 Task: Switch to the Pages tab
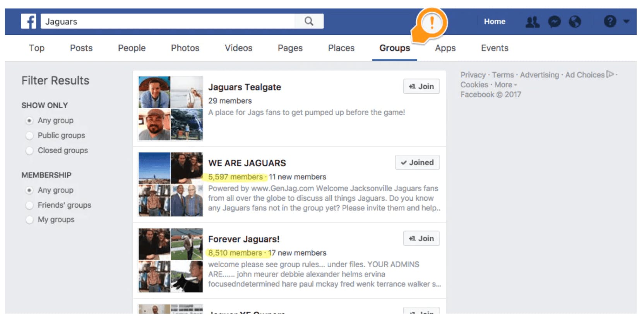point(290,48)
